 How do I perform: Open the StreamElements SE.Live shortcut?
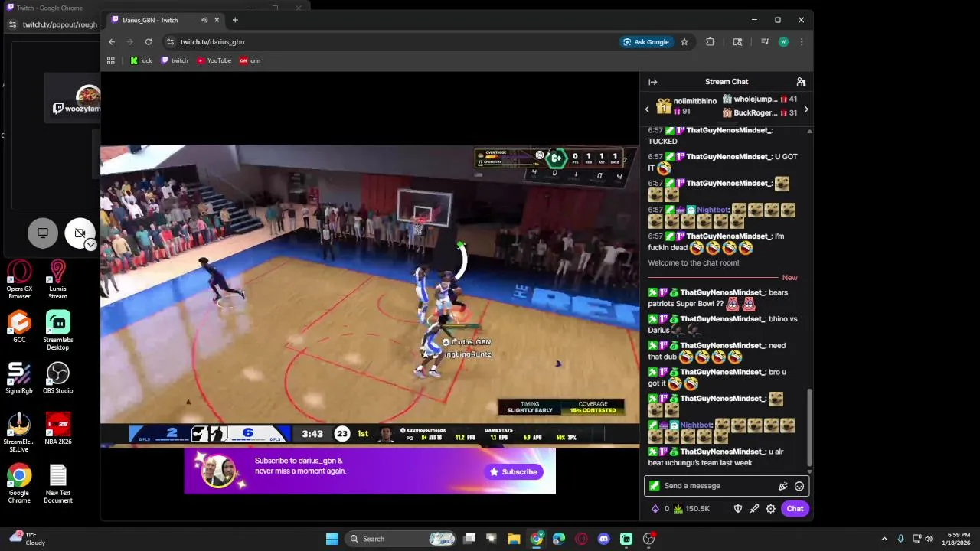19,433
